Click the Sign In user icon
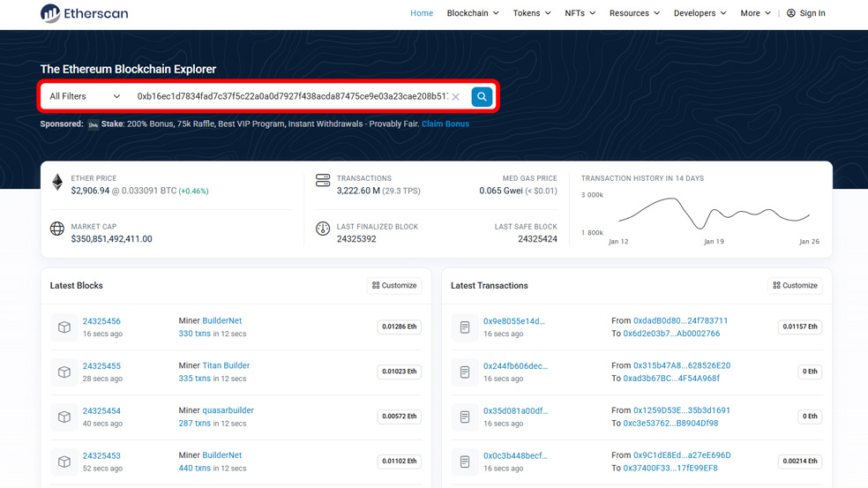Image resolution: width=868 pixels, height=488 pixels. coord(791,13)
